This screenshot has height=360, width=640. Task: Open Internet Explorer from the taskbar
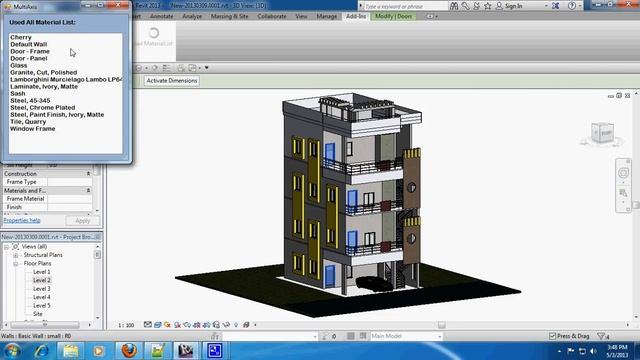41,351
